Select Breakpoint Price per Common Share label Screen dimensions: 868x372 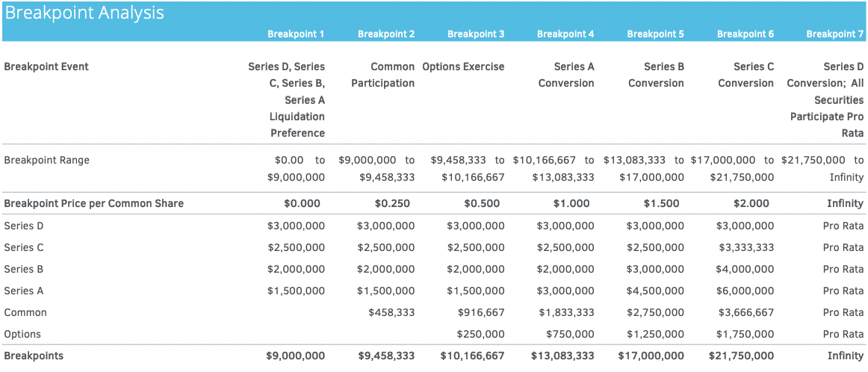93,203
